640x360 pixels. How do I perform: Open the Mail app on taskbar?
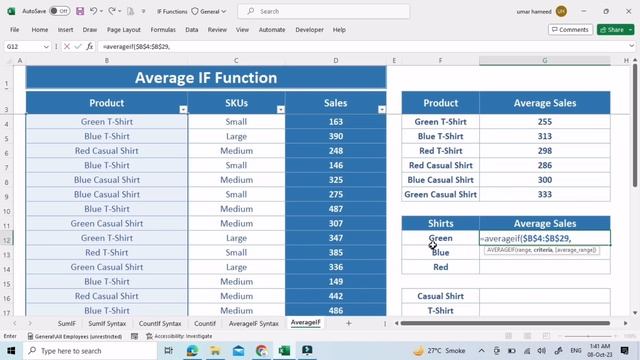(x=238, y=351)
